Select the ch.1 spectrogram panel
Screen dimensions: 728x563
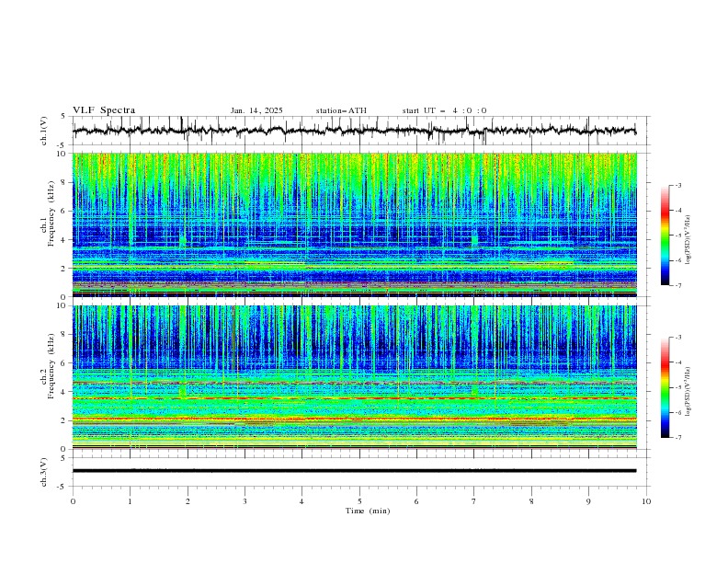[x=354, y=224]
